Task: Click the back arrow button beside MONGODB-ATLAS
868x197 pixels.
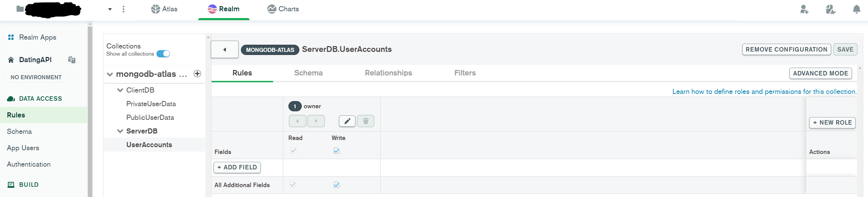Action: tap(225, 50)
